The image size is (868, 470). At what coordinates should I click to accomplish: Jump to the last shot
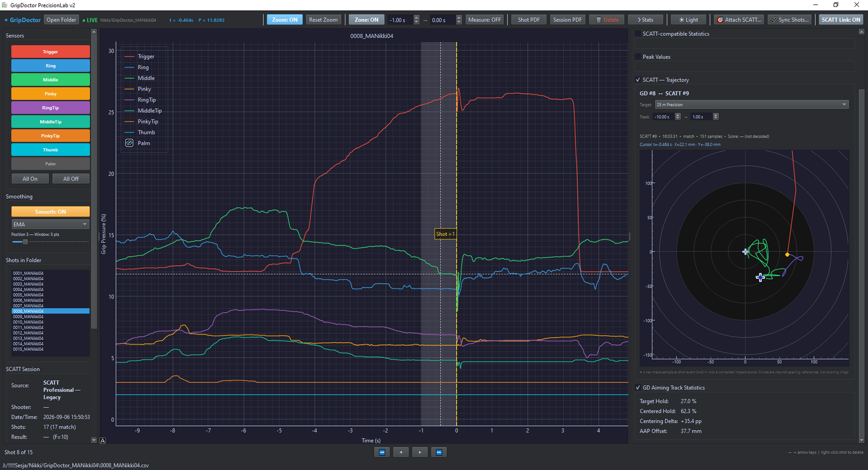point(439,452)
